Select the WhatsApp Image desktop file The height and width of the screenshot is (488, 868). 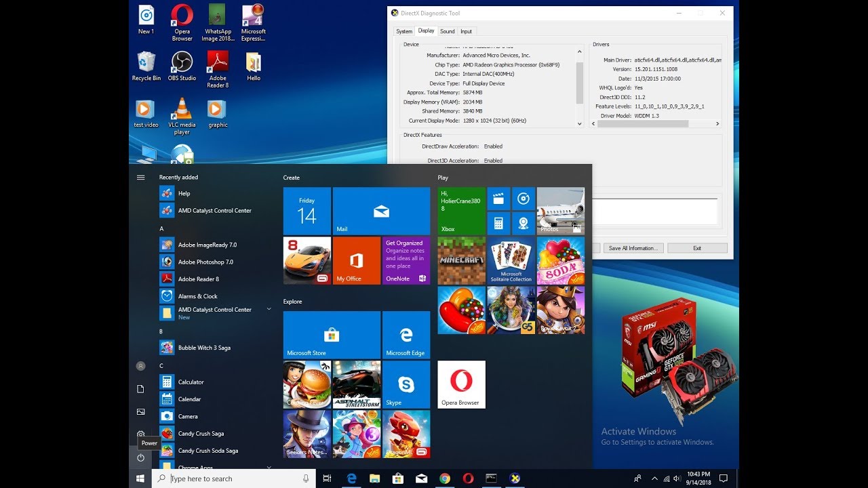pyautogui.click(x=218, y=22)
